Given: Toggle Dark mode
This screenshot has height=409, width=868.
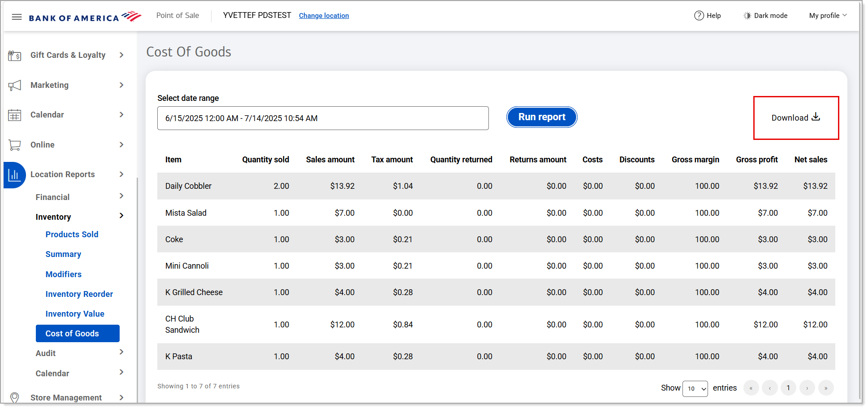Looking at the screenshot, I should [x=765, y=16].
